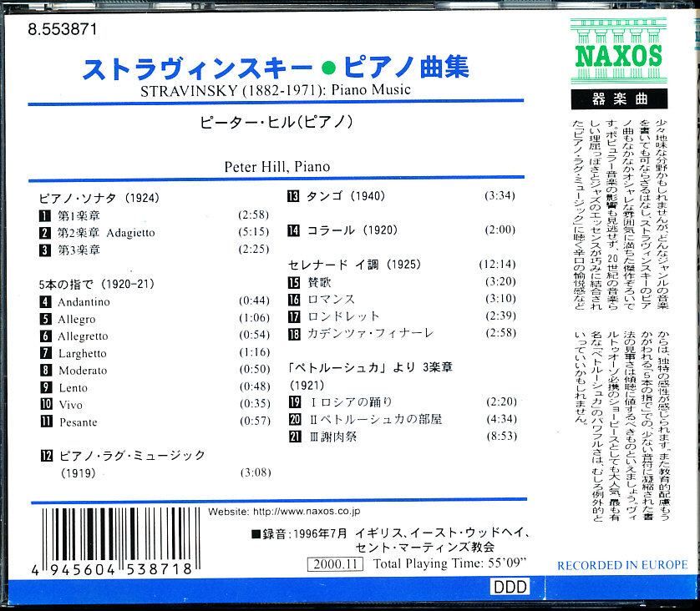This screenshot has height=611, width=700.
Task: Click the STRAVINSKY (1882-1971): Piano Music line
Action: tap(276, 90)
